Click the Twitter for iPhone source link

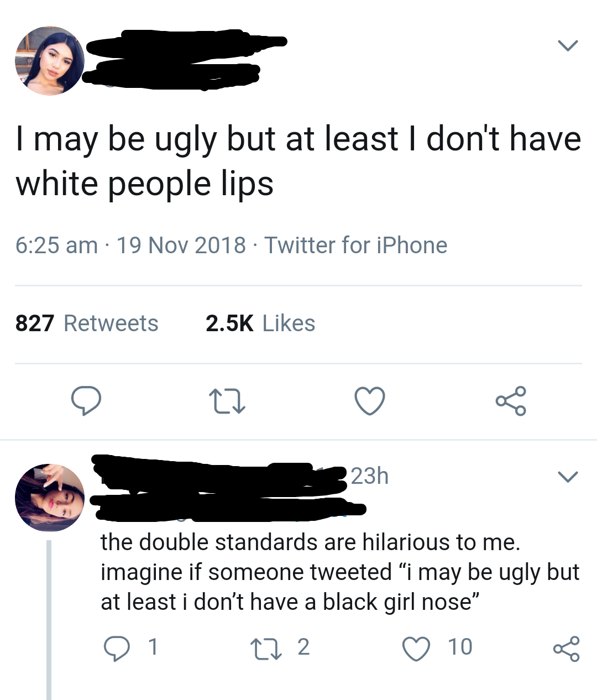[x=356, y=245]
